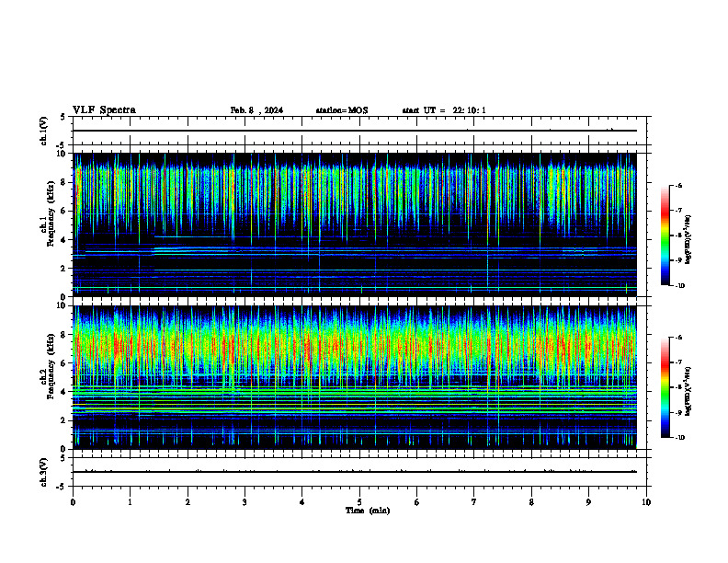Click the "Time (min)" axis label
Screen dimensions: 728x563
coord(368,511)
